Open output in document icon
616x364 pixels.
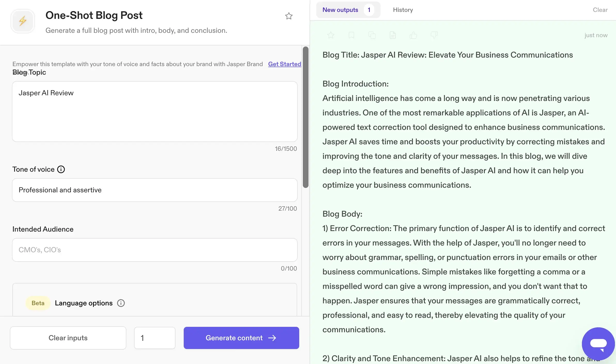392,35
